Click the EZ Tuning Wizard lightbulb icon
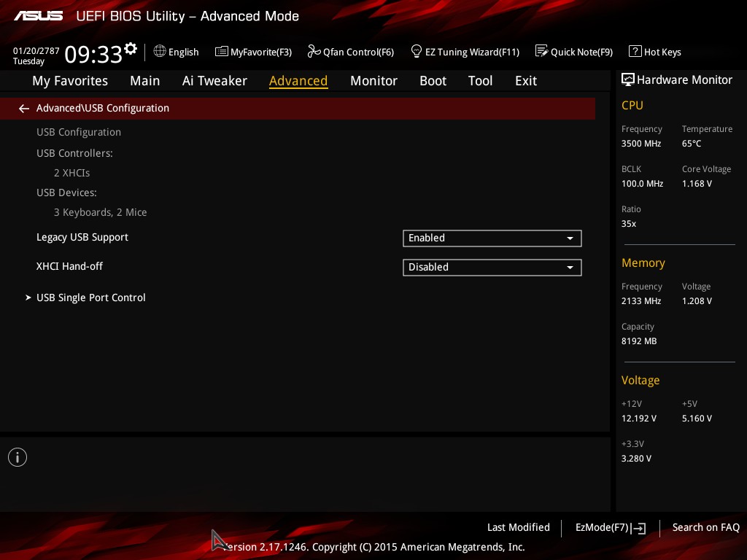747x560 pixels. pos(417,51)
